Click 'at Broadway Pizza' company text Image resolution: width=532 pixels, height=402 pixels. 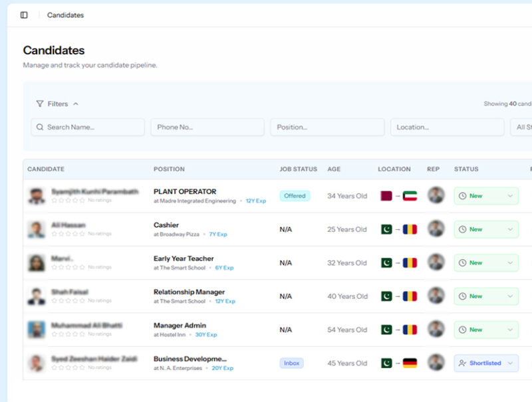click(x=176, y=234)
